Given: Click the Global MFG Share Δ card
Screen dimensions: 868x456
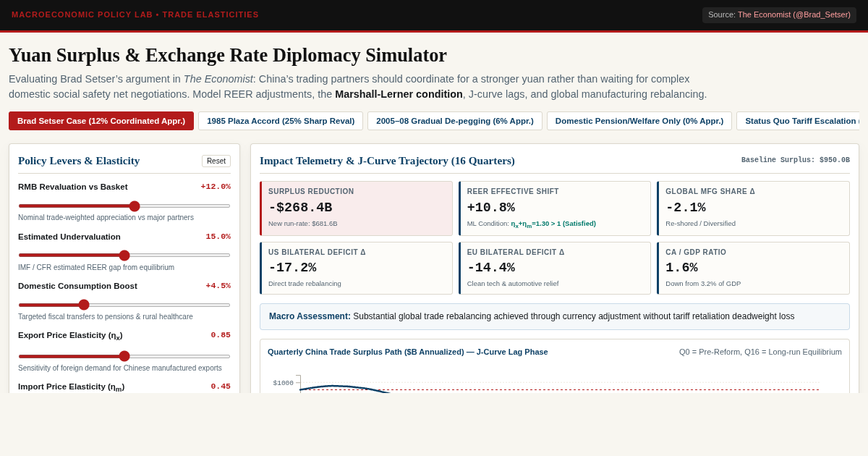Looking at the screenshot, I should point(753,208).
